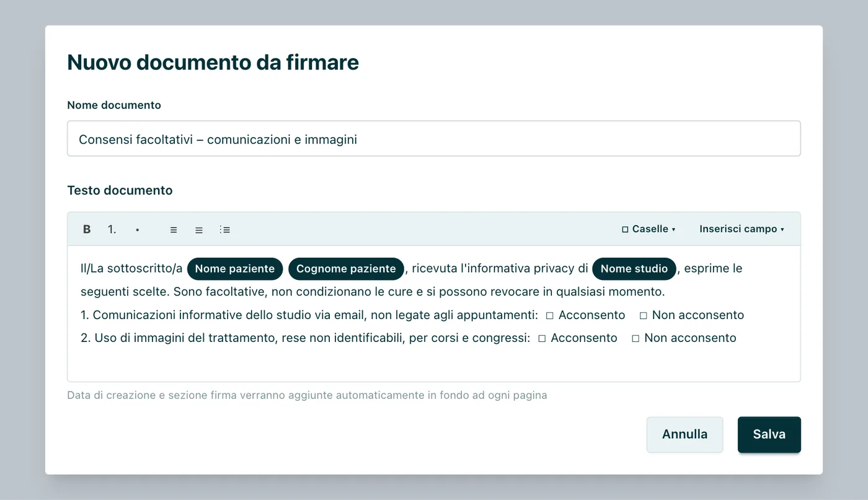Click the dotted-lines list icon in toolbar

pos(225,229)
